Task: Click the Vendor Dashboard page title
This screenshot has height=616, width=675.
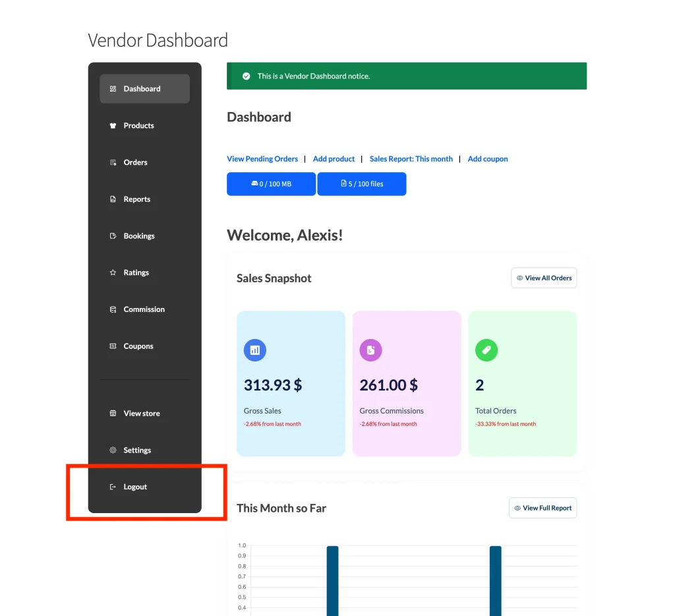Action: 158,40
